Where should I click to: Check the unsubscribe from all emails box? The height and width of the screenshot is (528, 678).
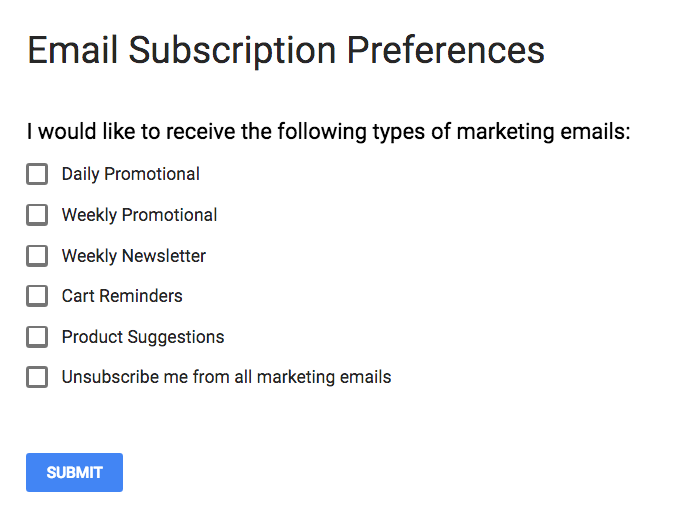[37, 378]
